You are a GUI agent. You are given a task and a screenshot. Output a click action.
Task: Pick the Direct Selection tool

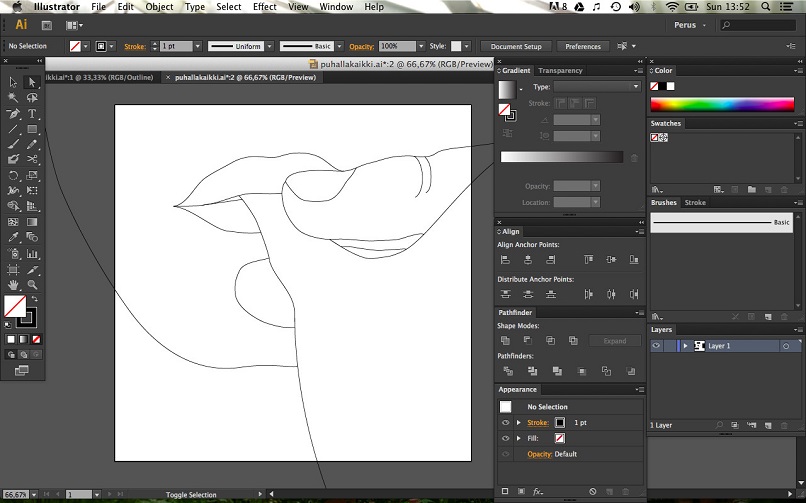tap(32, 82)
